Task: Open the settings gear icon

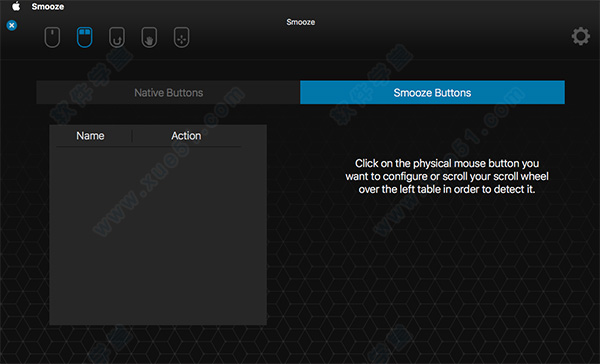Action: 580,36
